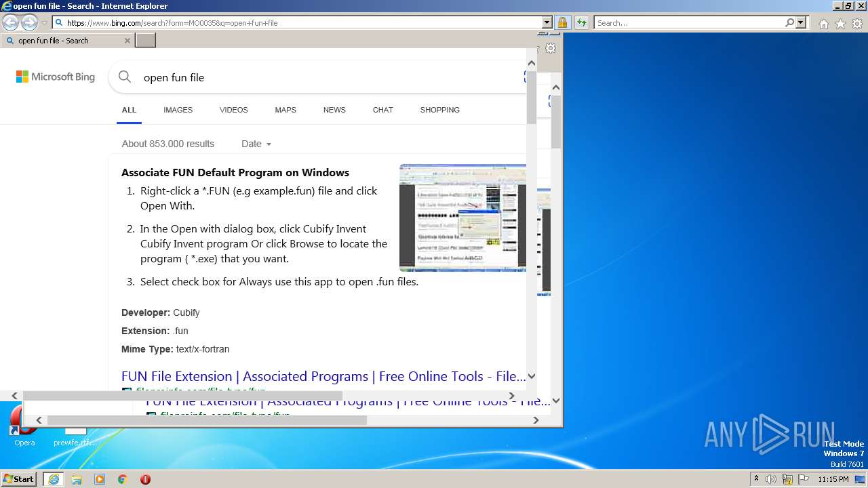The height and width of the screenshot is (488, 868).
Task: Click the address bar URL field
Action: [297, 23]
